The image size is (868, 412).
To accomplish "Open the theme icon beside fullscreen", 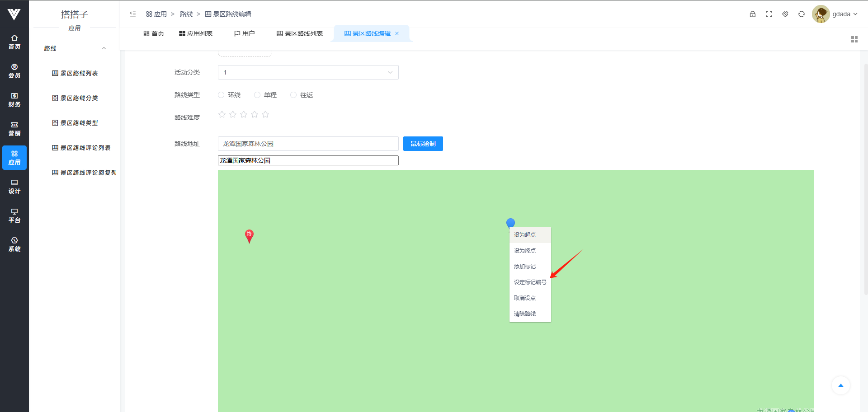I will click(785, 14).
